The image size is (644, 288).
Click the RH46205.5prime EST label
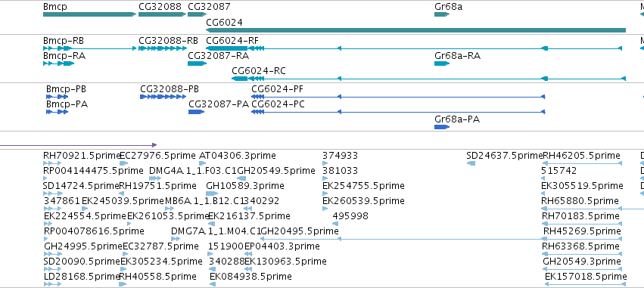[581, 156]
